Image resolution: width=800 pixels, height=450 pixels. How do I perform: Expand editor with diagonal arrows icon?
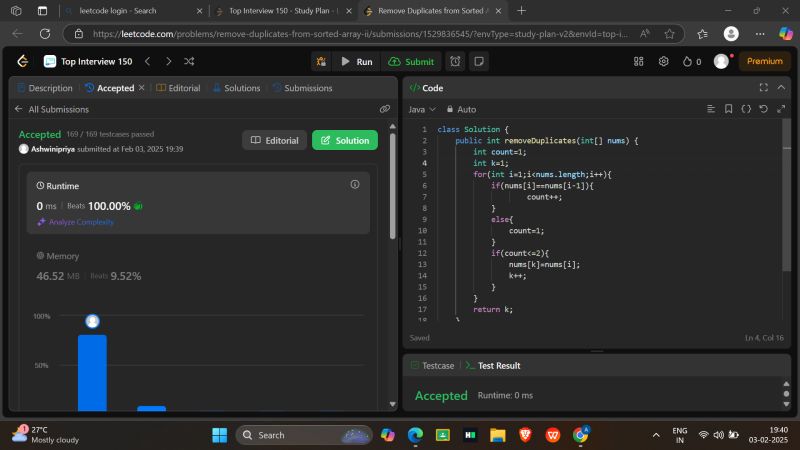pyautogui.click(x=781, y=109)
